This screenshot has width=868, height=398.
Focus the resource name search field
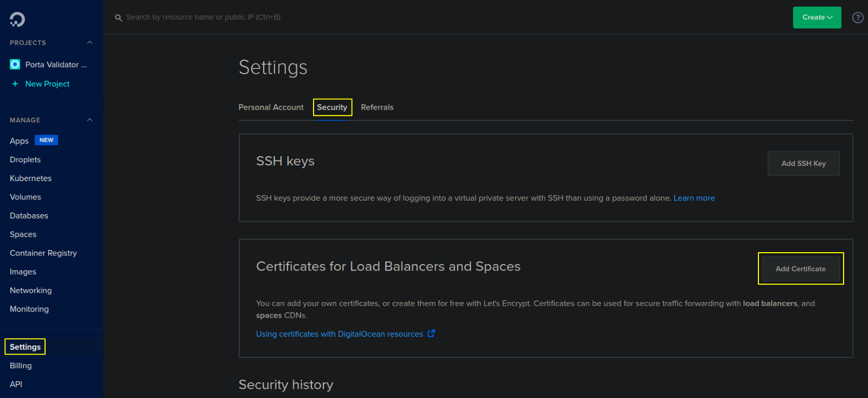tap(203, 17)
